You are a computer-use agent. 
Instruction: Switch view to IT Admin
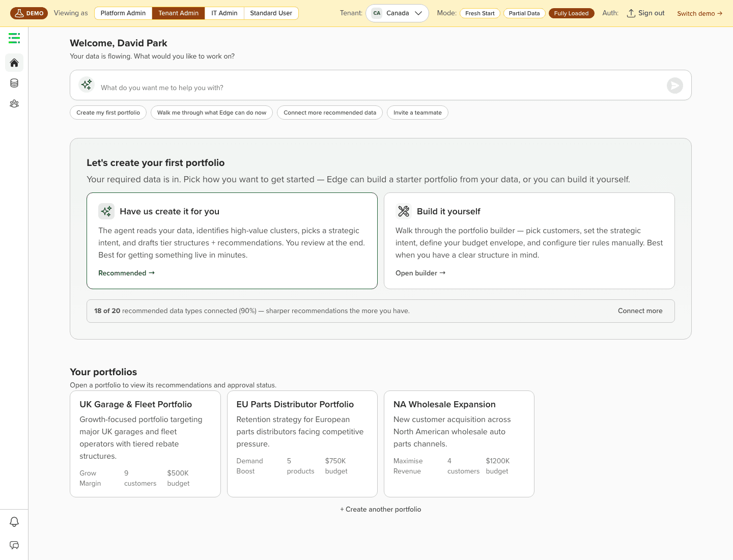coord(224,13)
